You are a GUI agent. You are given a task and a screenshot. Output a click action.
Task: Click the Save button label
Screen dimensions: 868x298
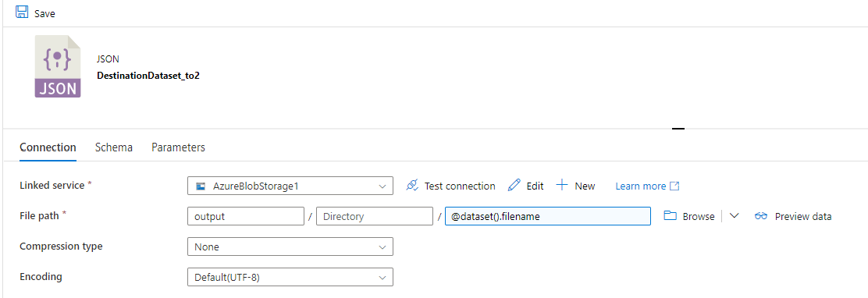(44, 13)
